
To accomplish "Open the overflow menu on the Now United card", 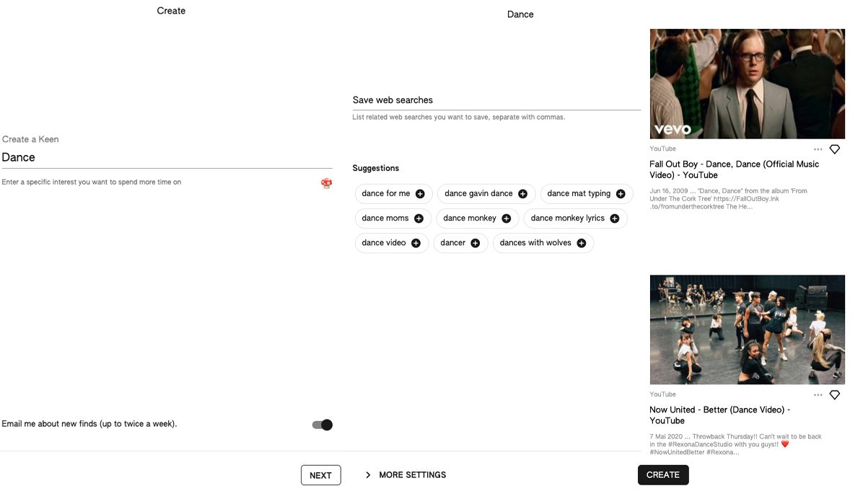I will [x=818, y=394].
